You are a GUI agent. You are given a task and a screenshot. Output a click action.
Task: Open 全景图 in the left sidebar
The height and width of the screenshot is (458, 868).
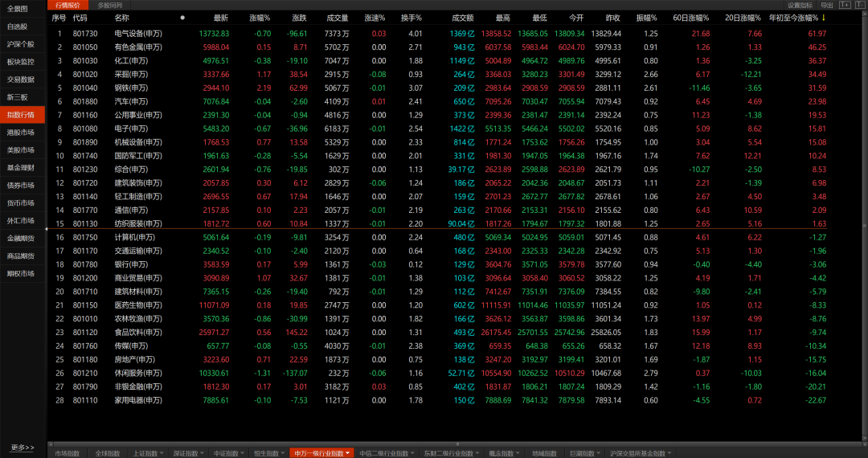pos(23,9)
